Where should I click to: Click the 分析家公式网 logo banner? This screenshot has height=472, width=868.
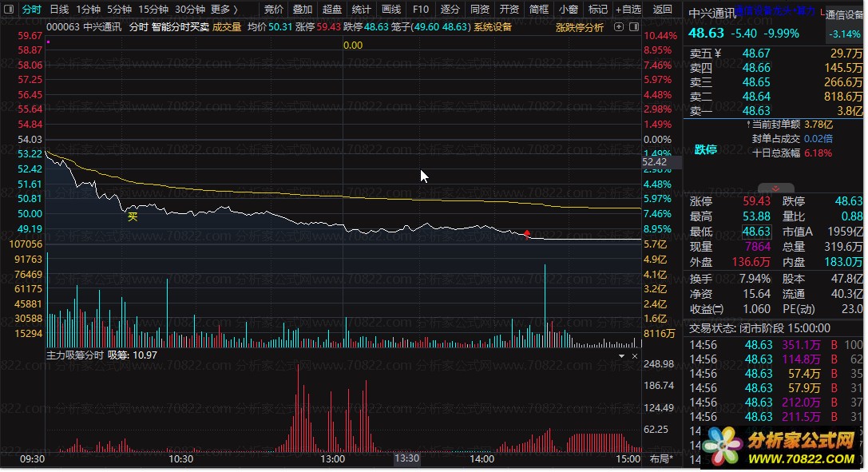tap(783, 447)
